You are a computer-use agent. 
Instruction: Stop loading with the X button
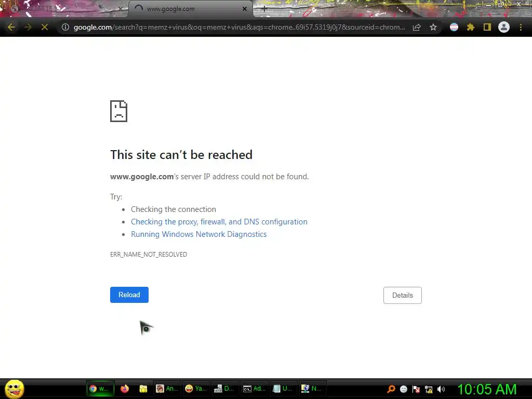[x=45, y=27]
